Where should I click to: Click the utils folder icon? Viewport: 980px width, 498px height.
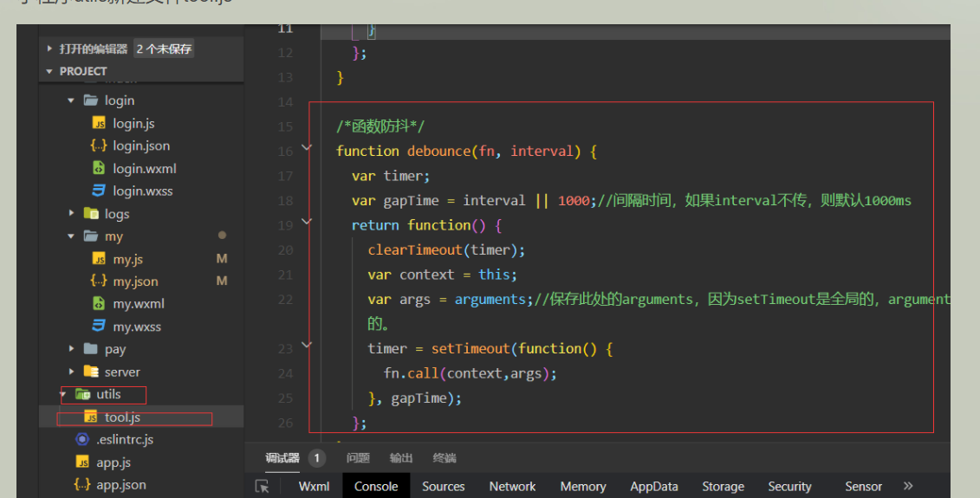pos(82,394)
